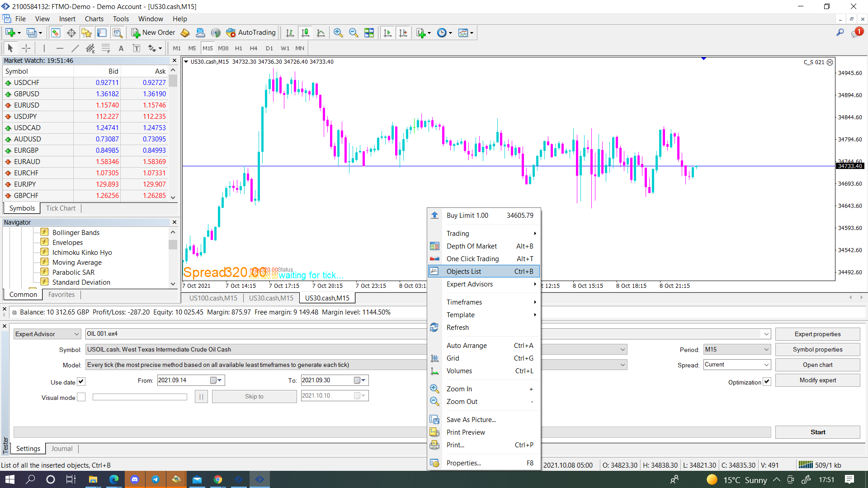
Task: Expand the arrows objects toolbar dropdown
Action: click(160, 48)
